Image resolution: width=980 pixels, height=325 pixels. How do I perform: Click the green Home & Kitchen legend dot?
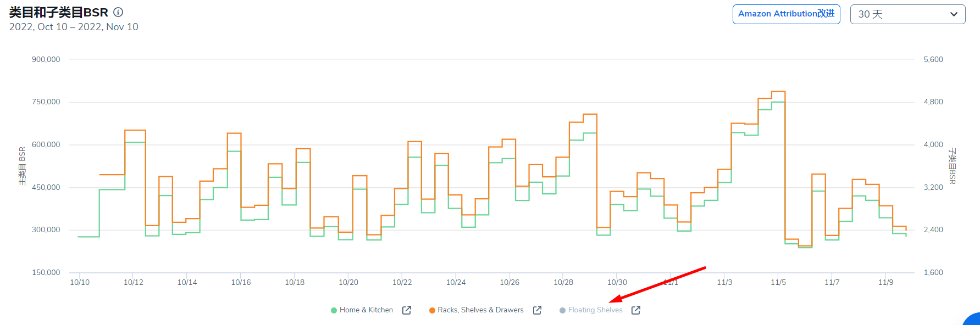point(334,311)
